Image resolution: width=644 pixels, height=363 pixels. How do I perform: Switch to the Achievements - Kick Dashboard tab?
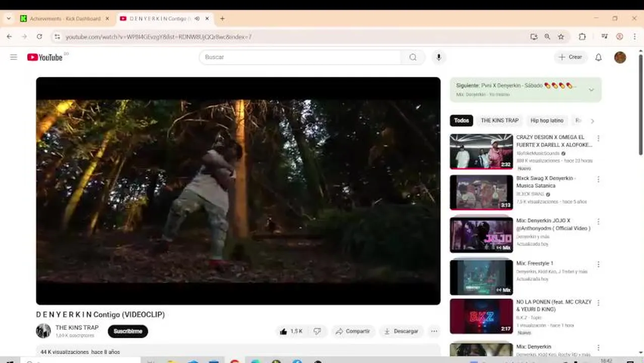click(65, 19)
